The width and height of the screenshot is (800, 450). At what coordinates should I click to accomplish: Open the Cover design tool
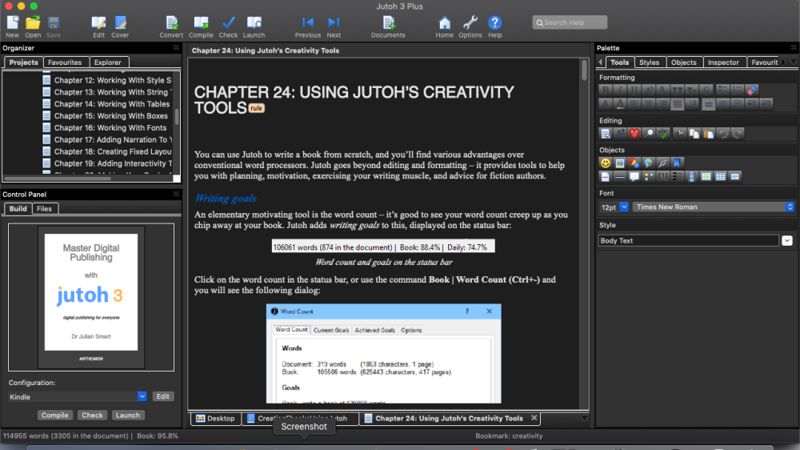pos(120,27)
